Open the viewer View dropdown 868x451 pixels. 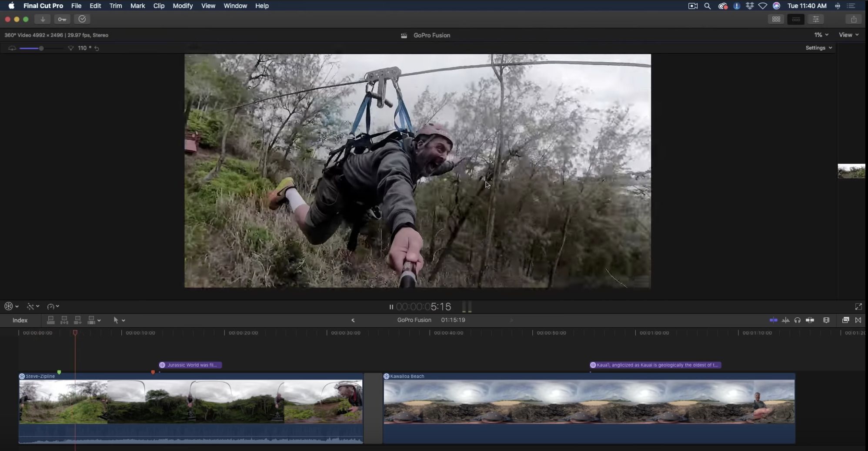pyautogui.click(x=848, y=35)
